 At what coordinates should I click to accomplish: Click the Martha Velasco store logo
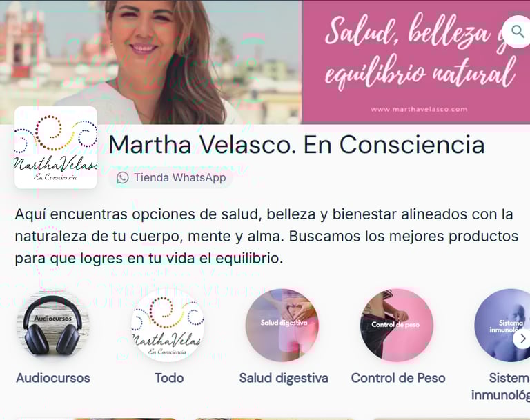point(56,148)
